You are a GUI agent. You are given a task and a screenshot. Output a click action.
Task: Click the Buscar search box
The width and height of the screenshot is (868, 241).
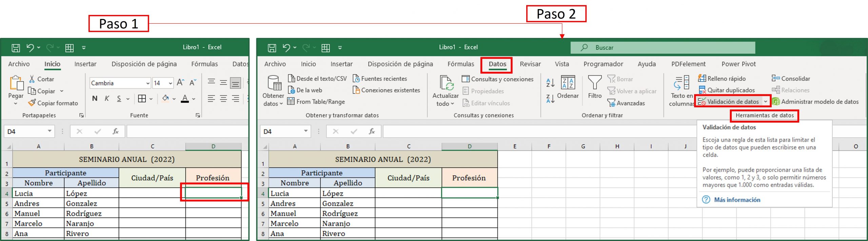(663, 48)
